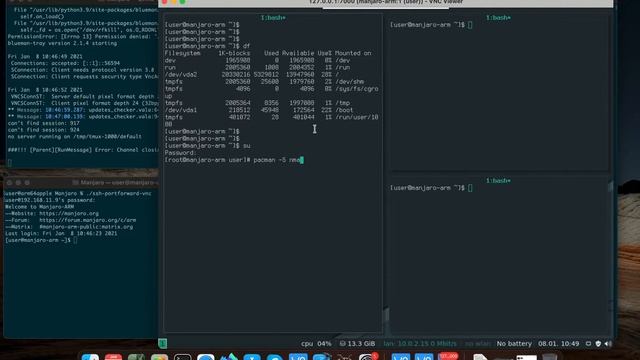Click the 'Password:' line in left pane
The height and width of the screenshot is (360, 640).
(x=180, y=153)
